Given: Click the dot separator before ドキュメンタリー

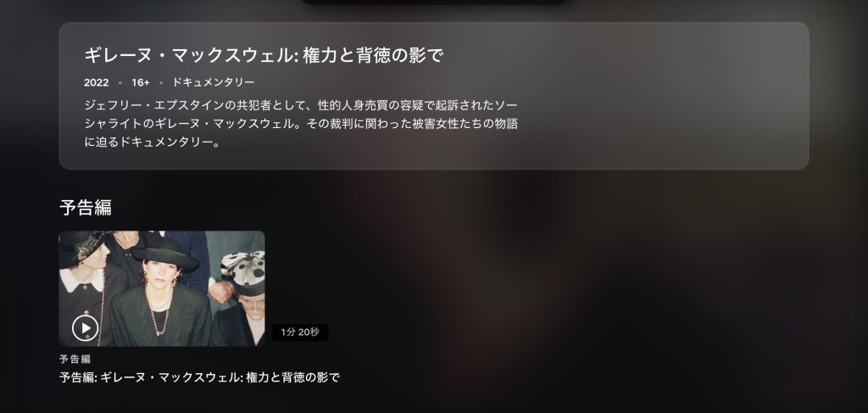Looking at the screenshot, I should 161,83.
